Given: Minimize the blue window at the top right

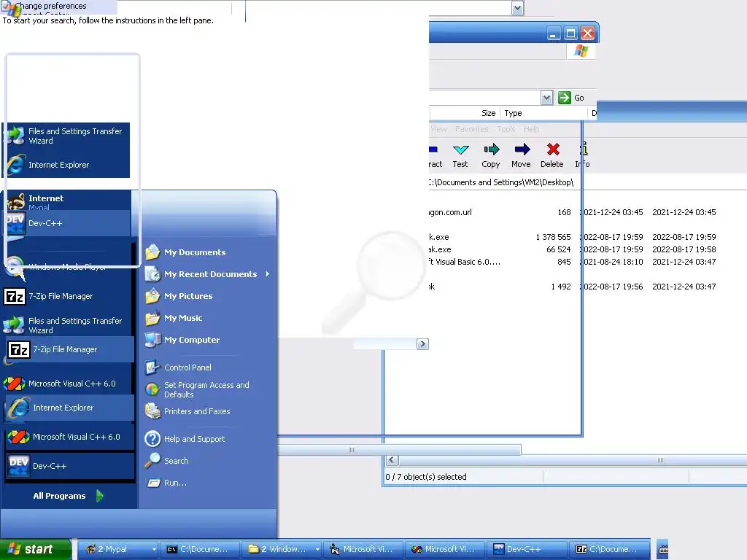Looking at the screenshot, I should pos(553,34).
